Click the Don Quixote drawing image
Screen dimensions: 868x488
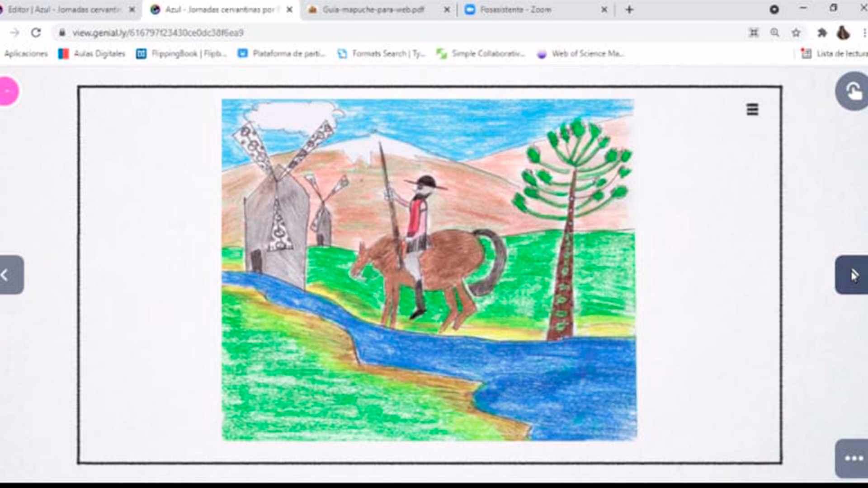tap(429, 270)
